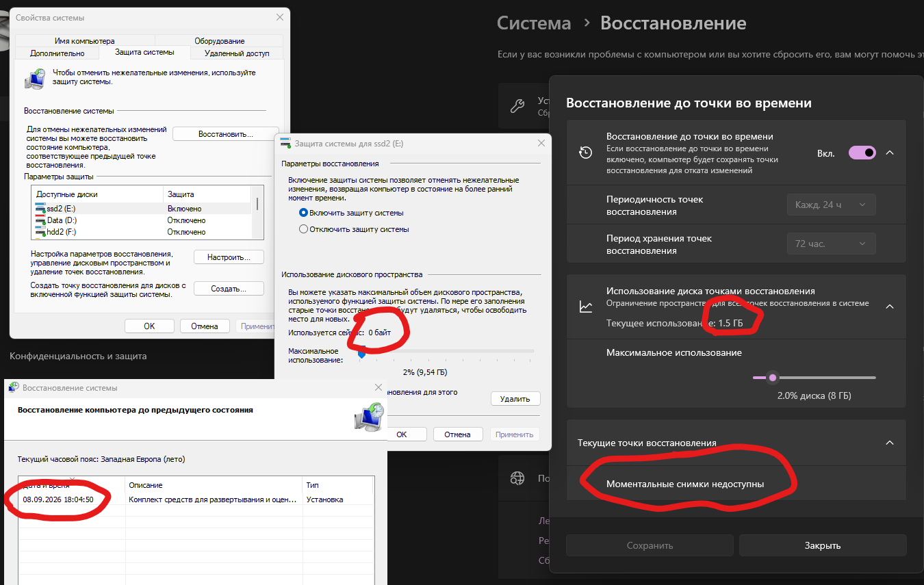Image resolution: width=924 pixels, height=585 pixels.
Task: Click the wrench icon in the Settings page
Action: tap(518, 106)
